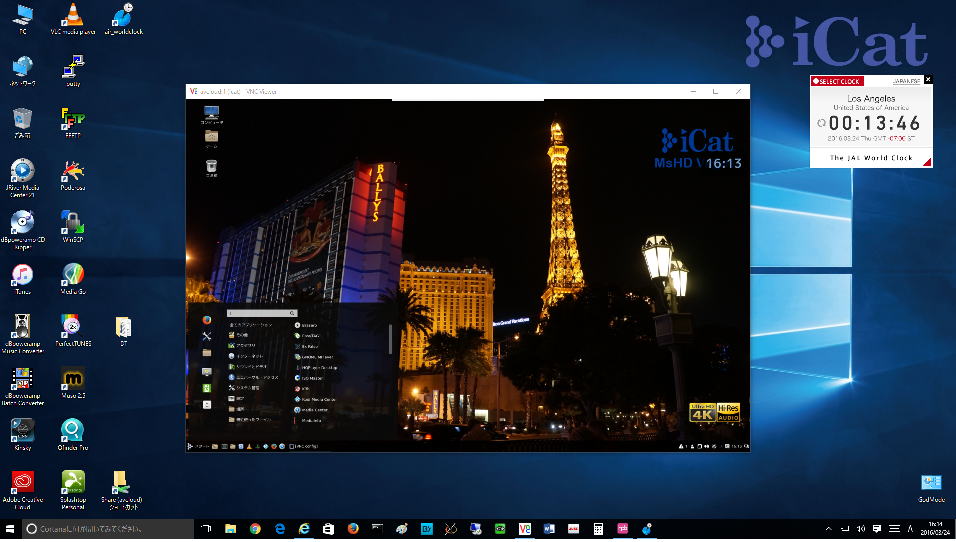Open the GodMode desktop icon

[931, 488]
